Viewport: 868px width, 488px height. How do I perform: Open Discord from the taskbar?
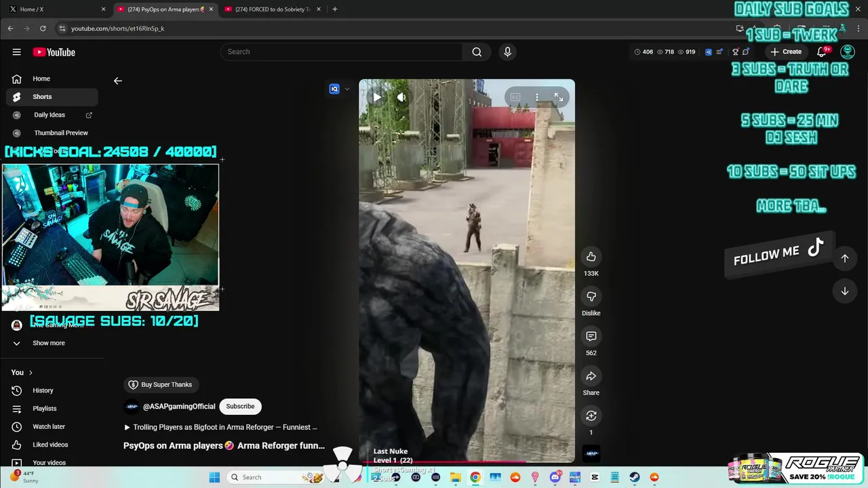pyautogui.click(x=555, y=477)
